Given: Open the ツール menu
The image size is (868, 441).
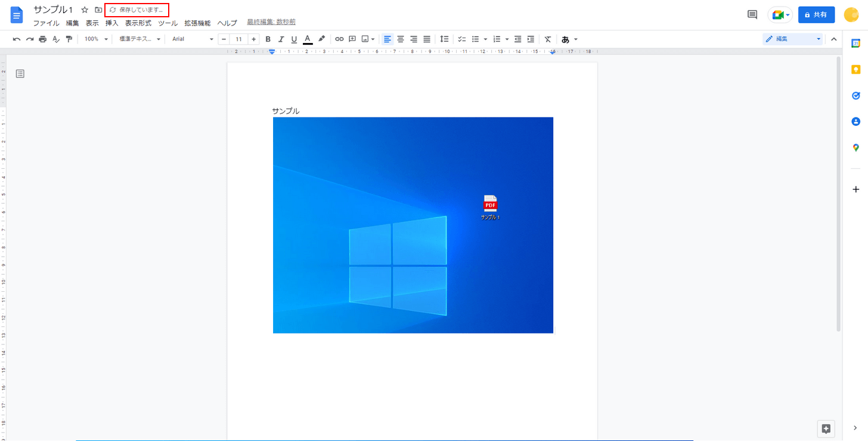Looking at the screenshot, I should 168,23.
